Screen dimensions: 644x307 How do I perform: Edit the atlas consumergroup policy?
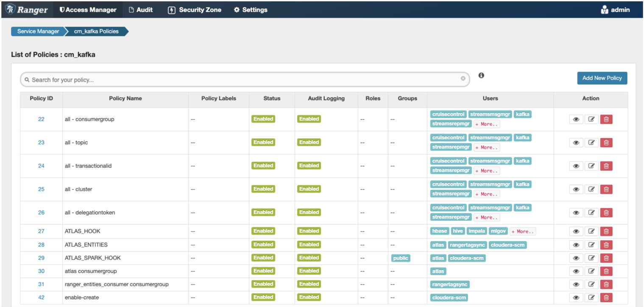591,271
